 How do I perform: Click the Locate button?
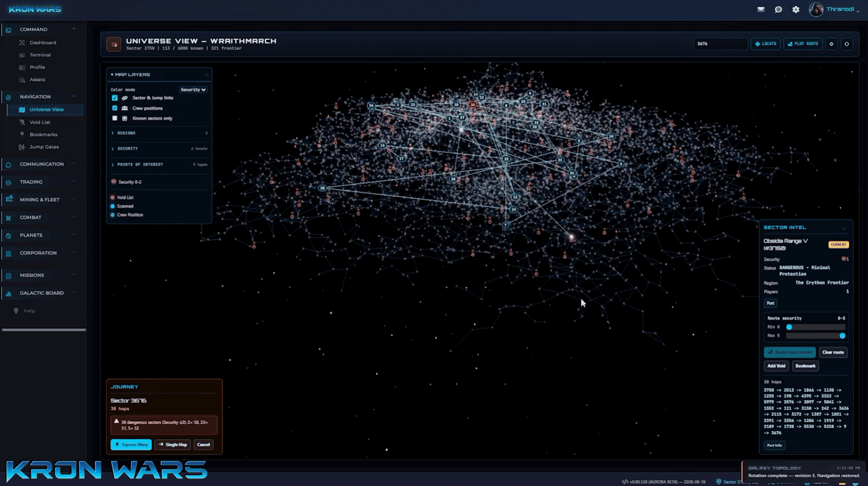pyautogui.click(x=765, y=44)
